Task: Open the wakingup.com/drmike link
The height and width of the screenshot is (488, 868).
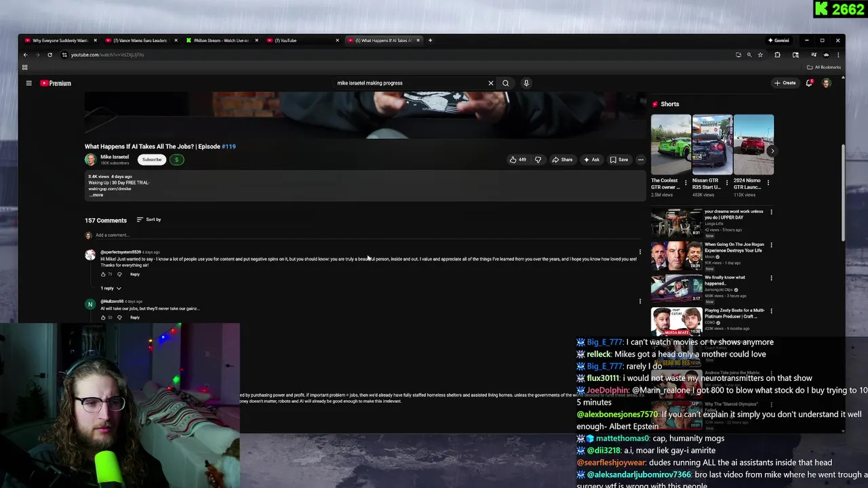Action: (110, 188)
